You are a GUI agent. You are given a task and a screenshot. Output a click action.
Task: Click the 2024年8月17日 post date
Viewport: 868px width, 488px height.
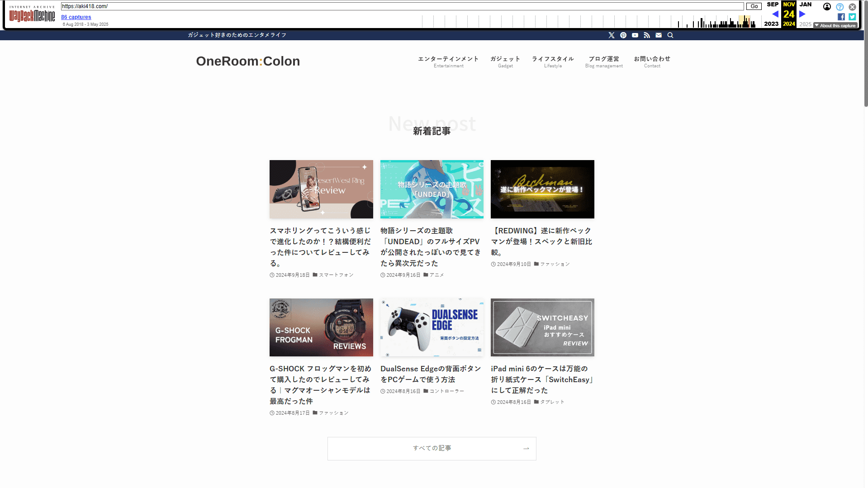click(293, 413)
